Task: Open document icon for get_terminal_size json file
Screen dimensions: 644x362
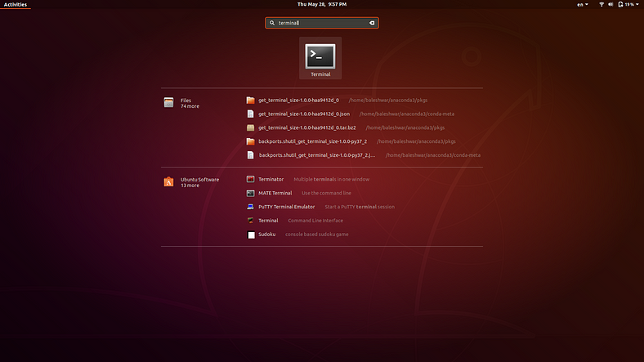Action: (x=250, y=114)
